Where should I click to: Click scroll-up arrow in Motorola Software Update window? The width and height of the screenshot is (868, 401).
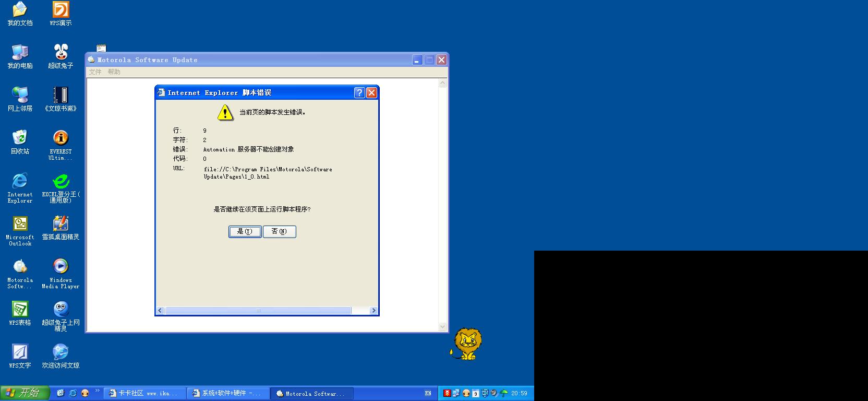pyautogui.click(x=443, y=83)
